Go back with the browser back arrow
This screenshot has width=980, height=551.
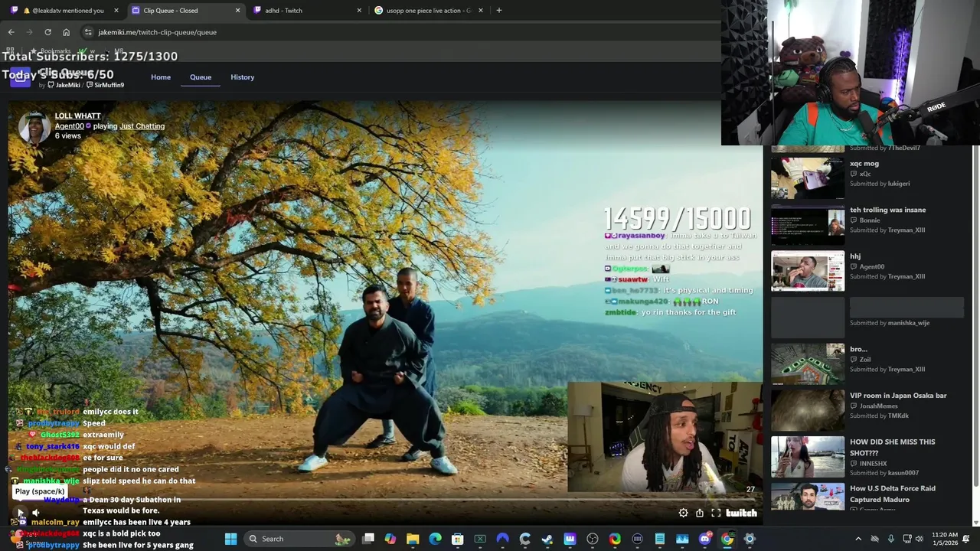pos(11,32)
